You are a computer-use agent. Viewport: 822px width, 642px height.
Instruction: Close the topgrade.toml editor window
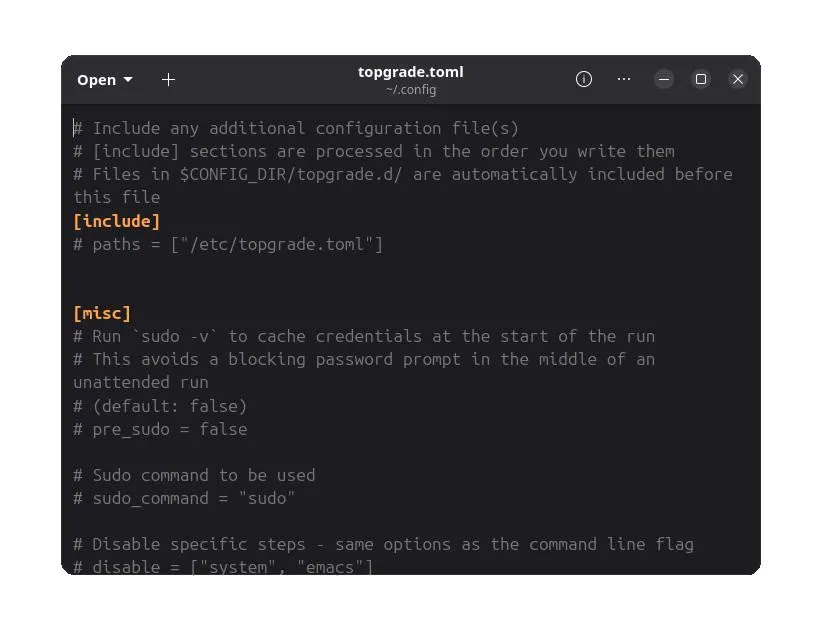pyautogui.click(x=738, y=79)
